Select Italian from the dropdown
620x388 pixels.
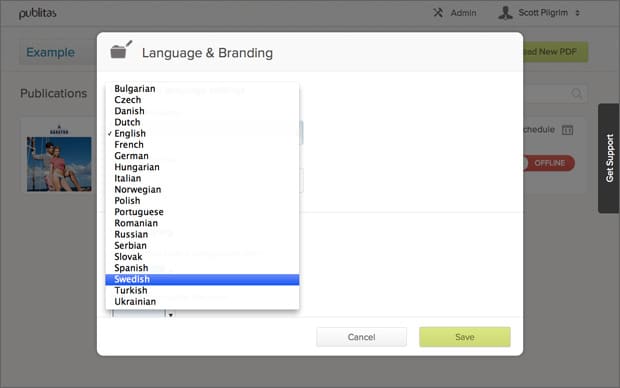coord(202,178)
